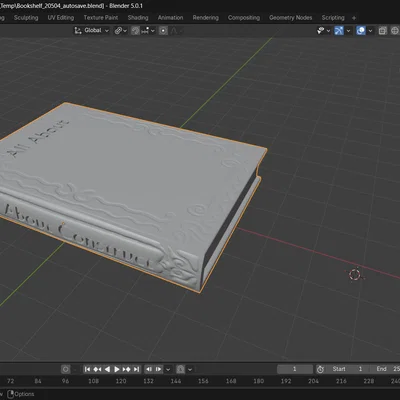Toggle the viewport gizmos button
The height and width of the screenshot is (400, 400).
coord(339,31)
